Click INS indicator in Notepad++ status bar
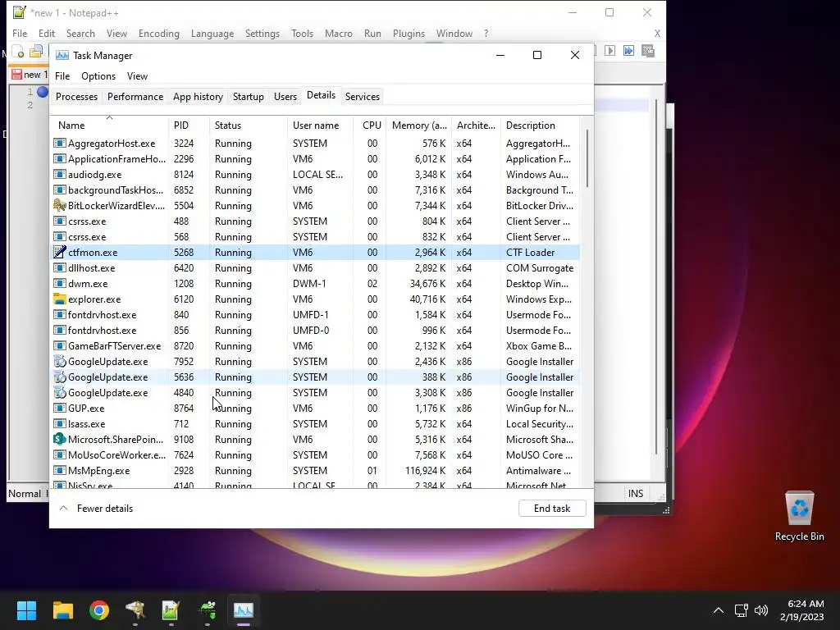840x630 pixels. point(636,493)
